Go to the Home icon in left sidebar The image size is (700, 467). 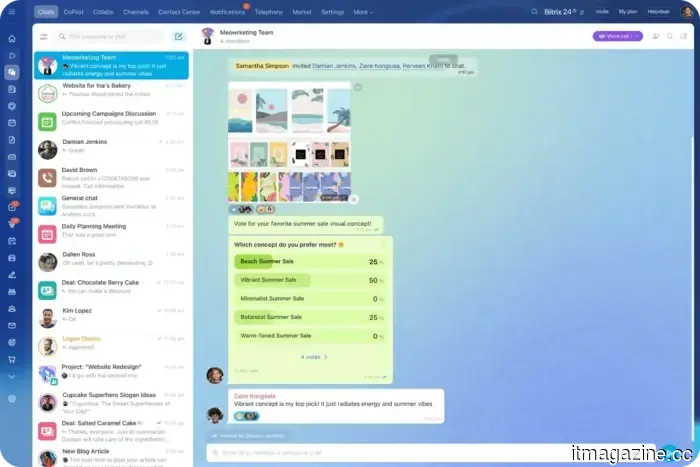pos(12,39)
